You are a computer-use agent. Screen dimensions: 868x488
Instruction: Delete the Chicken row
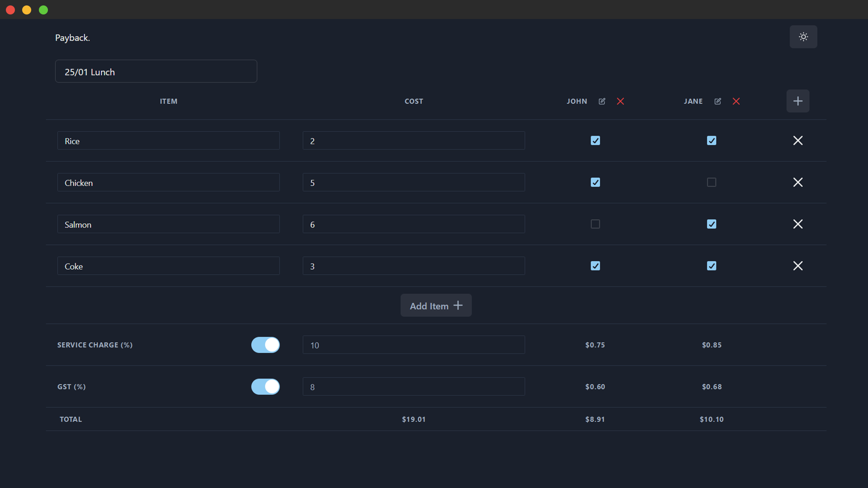(x=797, y=182)
